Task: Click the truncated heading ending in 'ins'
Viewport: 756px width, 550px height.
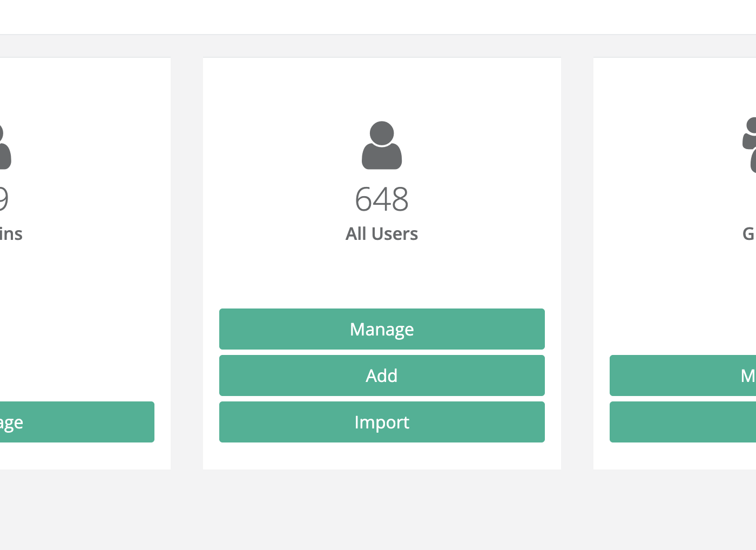Action: tap(11, 233)
